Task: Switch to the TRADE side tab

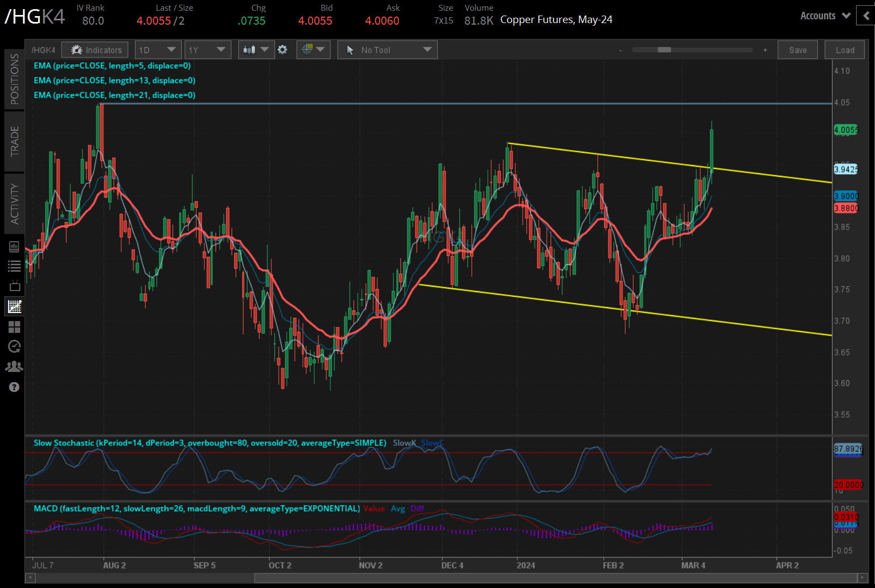Action: (14, 142)
